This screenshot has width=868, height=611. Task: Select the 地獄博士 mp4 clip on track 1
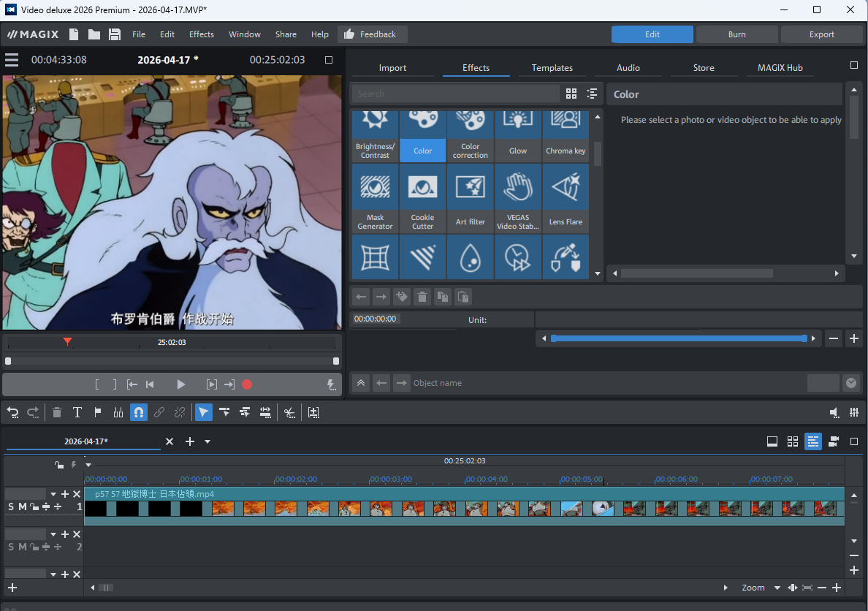point(464,506)
